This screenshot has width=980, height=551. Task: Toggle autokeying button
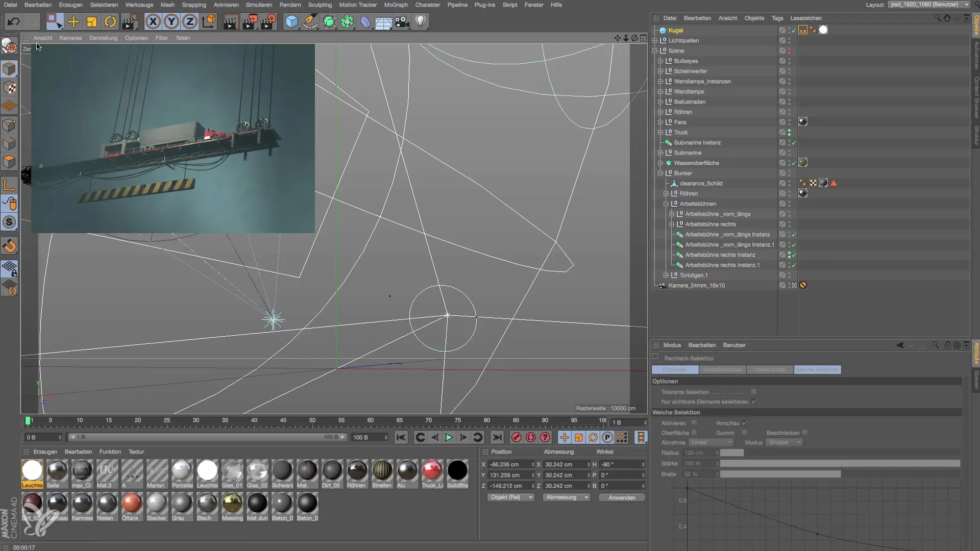pyautogui.click(x=531, y=437)
